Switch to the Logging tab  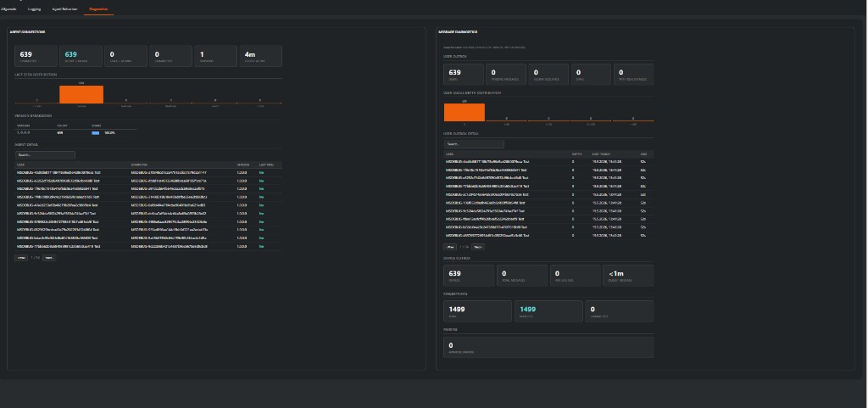click(34, 9)
